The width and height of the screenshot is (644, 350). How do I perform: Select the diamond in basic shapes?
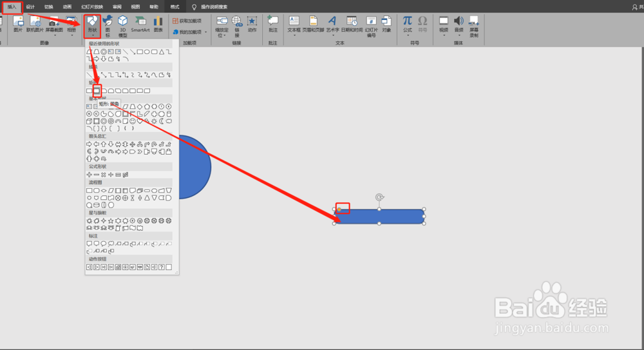coord(140,106)
